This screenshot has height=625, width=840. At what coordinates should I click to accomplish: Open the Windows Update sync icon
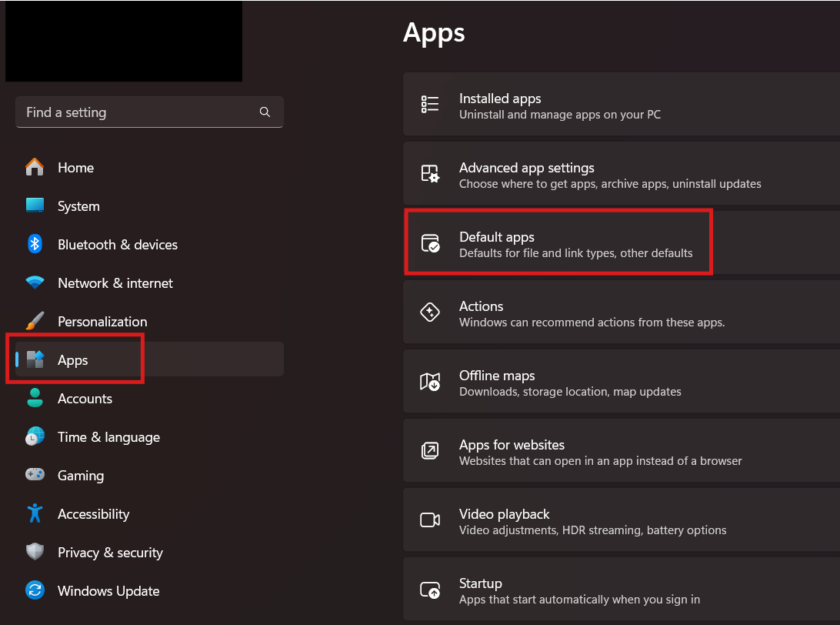coord(35,591)
